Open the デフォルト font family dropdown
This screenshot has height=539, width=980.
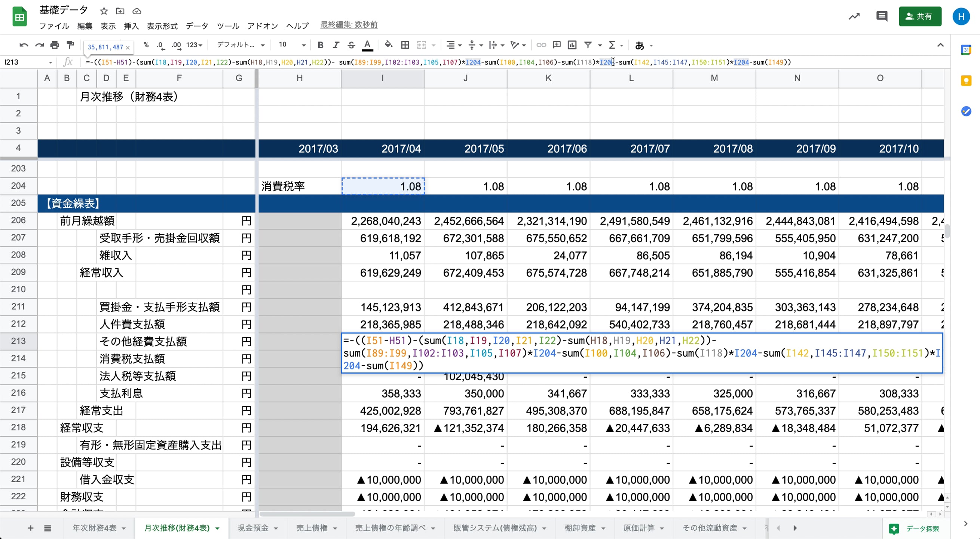tap(241, 45)
